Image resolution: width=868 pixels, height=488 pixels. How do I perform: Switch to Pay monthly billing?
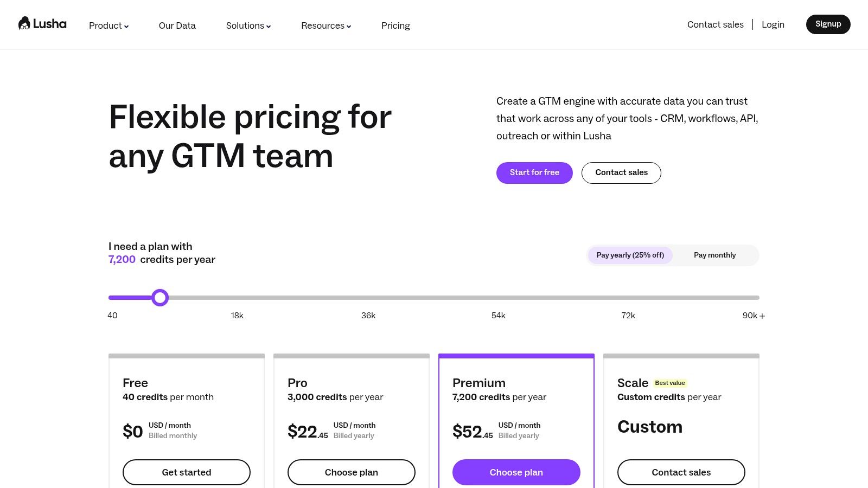[x=714, y=255]
